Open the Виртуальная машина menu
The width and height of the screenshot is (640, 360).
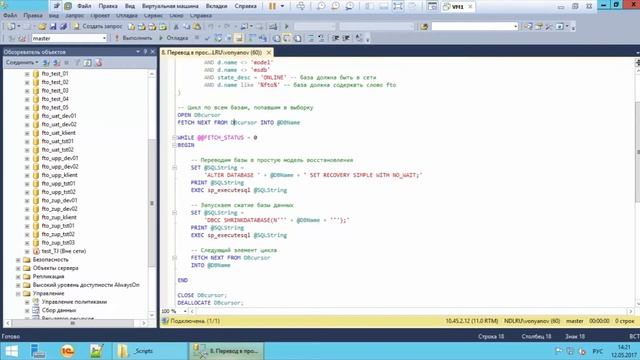[170, 6]
